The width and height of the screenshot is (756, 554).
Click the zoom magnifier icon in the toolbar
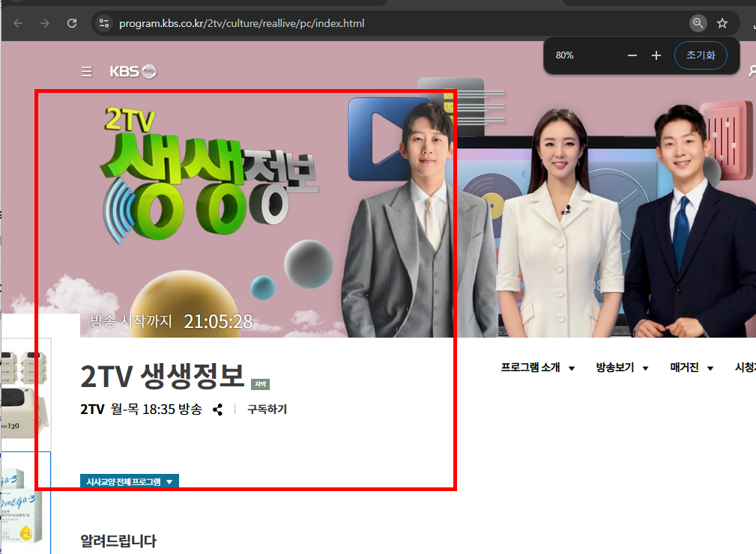pyautogui.click(x=698, y=22)
